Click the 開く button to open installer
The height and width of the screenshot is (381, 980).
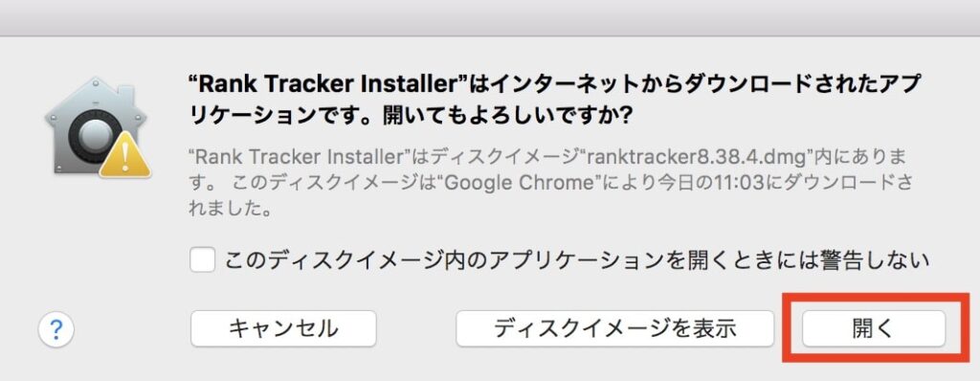pyautogui.click(x=874, y=328)
